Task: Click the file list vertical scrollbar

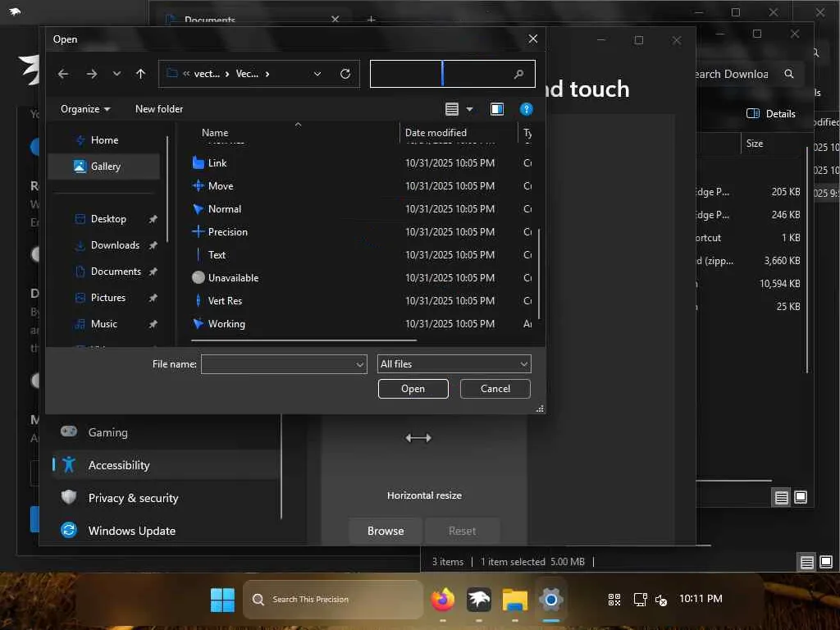Action: pyautogui.click(x=539, y=273)
